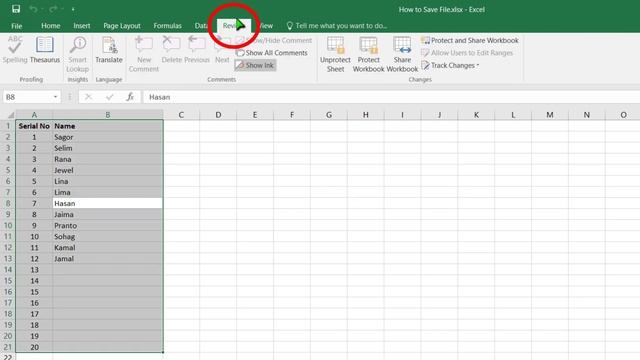Open the Thesaurus
This screenshot has height=360, width=640.
(44, 50)
